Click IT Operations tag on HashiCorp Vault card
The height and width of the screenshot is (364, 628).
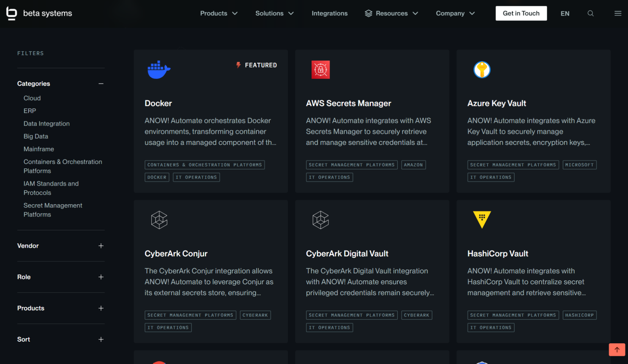491,328
